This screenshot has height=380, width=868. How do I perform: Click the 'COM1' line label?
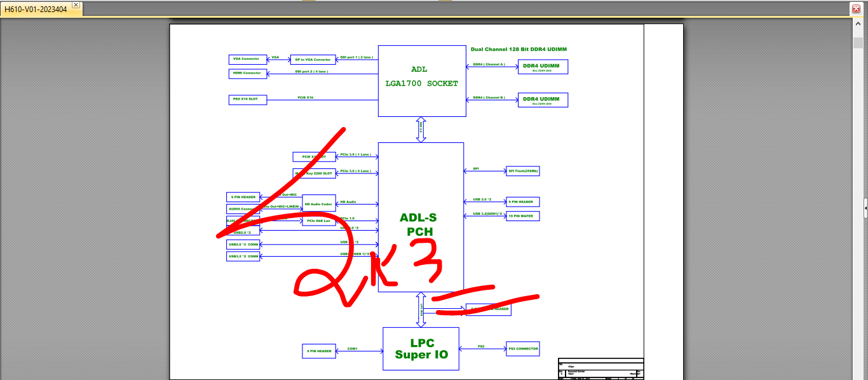pos(352,348)
